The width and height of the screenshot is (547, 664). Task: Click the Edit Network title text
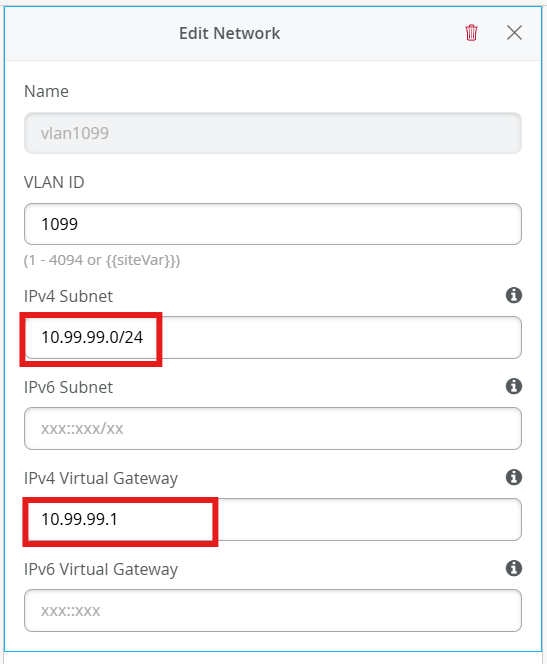[x=229, y=33]
